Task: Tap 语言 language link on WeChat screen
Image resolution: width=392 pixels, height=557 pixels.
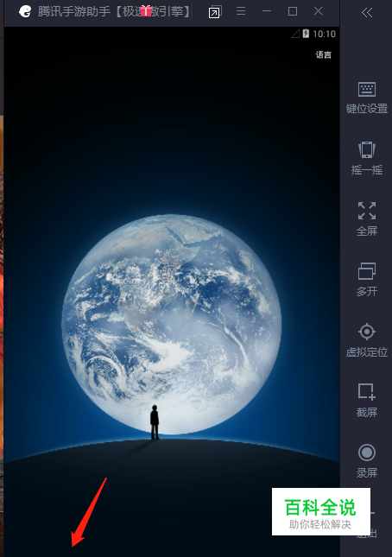Action: (x=324, y=54)
